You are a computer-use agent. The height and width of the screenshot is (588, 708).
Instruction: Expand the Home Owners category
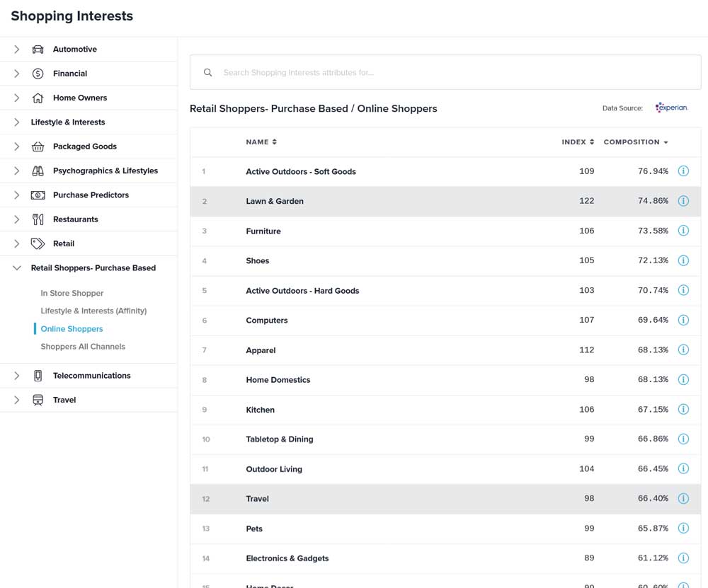[17, 98]
